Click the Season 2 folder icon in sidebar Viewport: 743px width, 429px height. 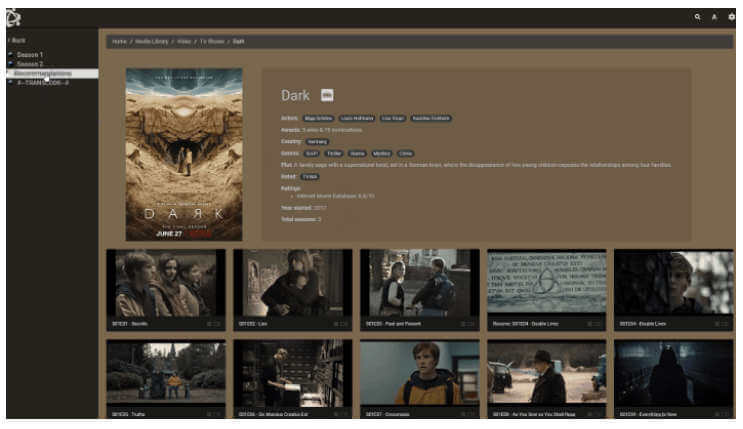point(10,64)
